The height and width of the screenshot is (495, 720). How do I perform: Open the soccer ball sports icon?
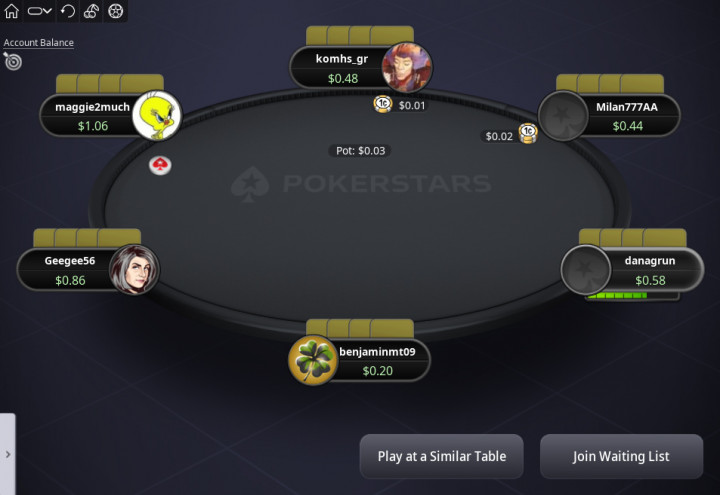pyautogui.click(x=115, y=11)
